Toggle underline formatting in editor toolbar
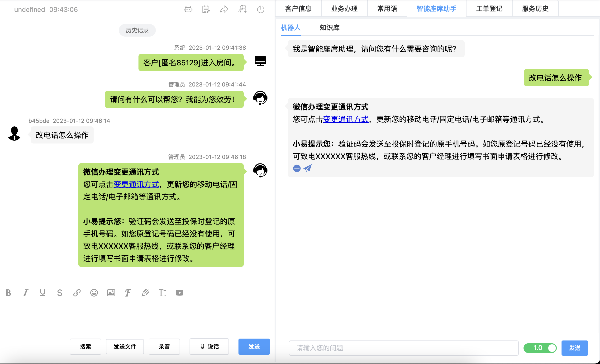Viewport: 600px width, 364px height. coord(43,293)
